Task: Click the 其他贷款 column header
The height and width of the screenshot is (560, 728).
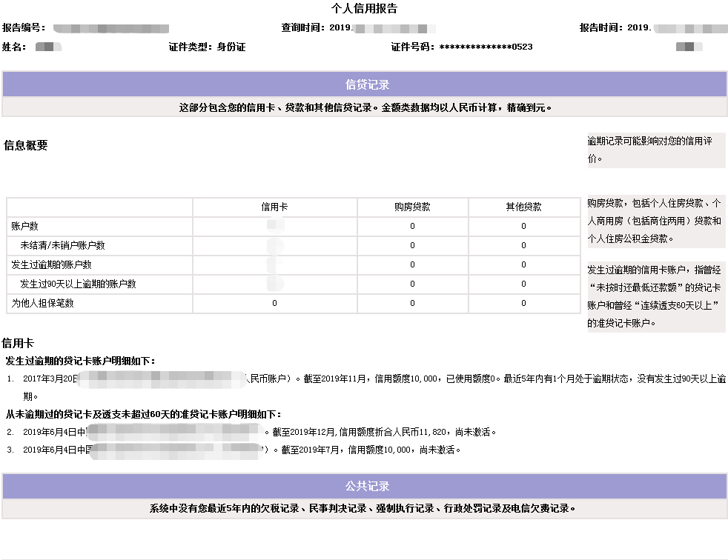Action: (523, 207)
